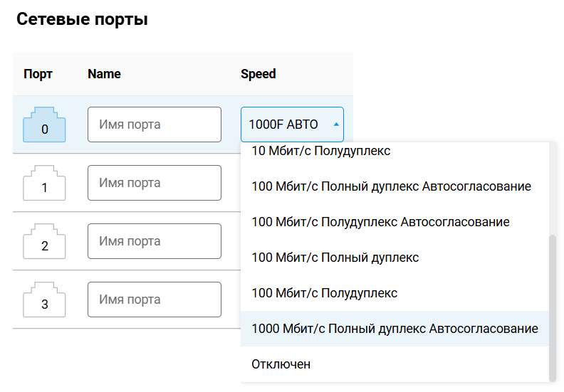Focus the Имя порта field for port 1
This screenshot has height=392, width=564.
(155, 183)
